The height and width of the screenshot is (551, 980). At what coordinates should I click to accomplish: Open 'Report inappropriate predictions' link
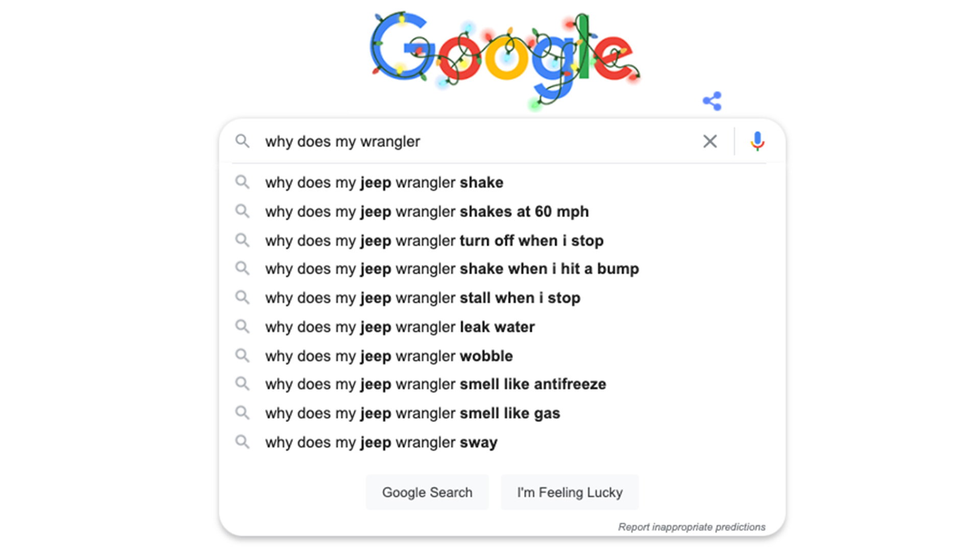(692, 527)
